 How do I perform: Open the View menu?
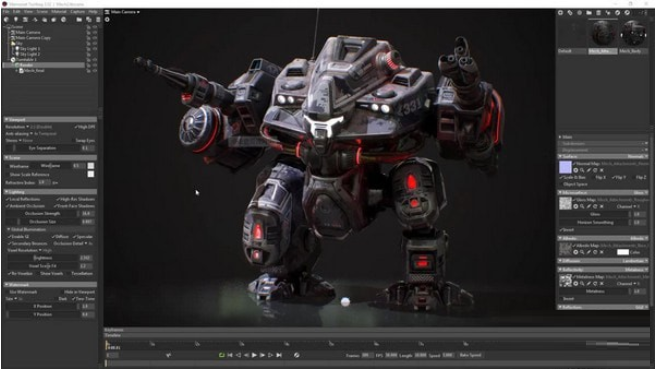pyautogui.click(x=28, y=12)
